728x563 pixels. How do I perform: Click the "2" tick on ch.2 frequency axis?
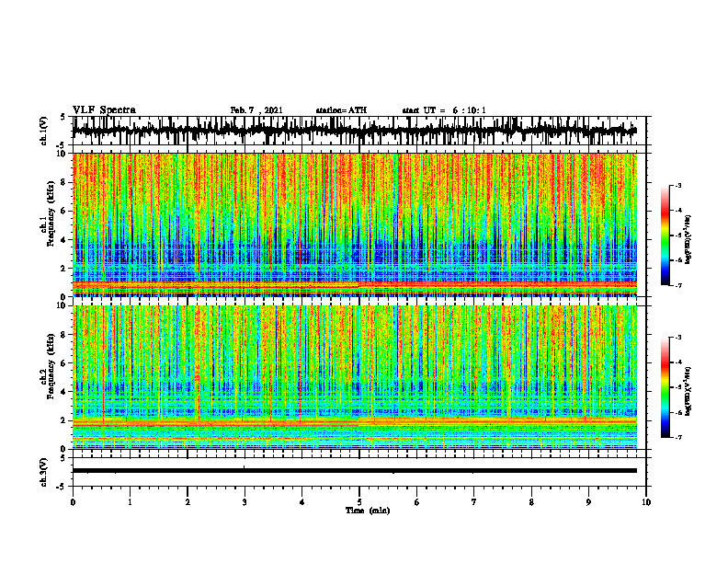click(x=64, y=420)
